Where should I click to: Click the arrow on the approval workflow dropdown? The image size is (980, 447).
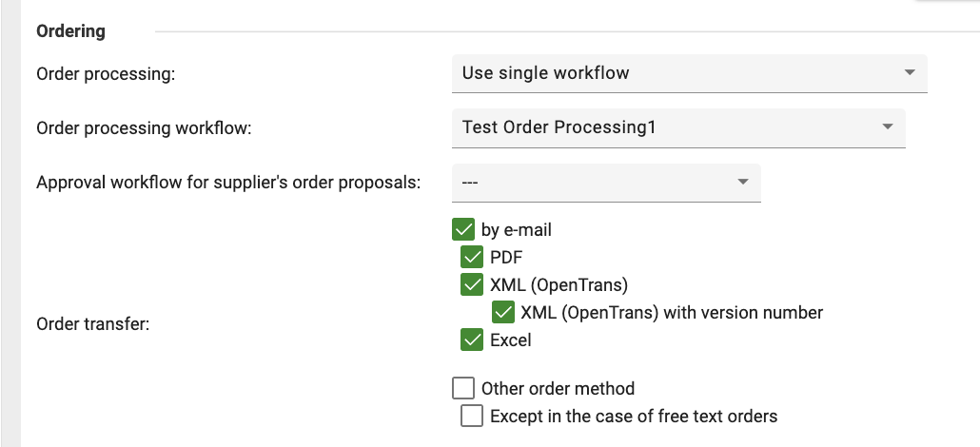743,181
